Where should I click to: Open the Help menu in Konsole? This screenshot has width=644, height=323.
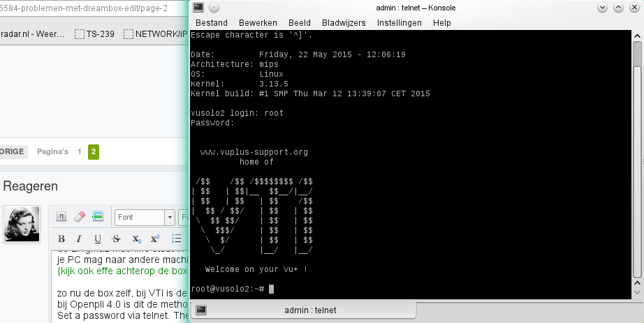click(x=442, y=23)
